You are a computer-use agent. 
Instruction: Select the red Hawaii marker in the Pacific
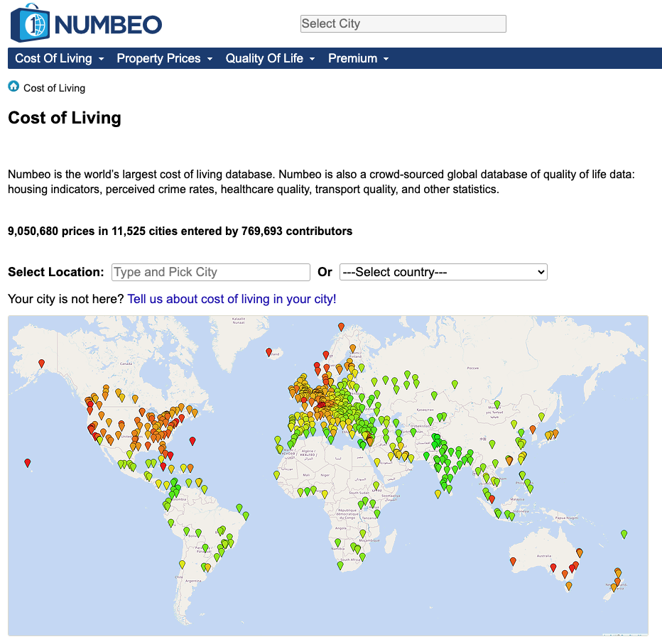pyautogui.click(x=28, y=463)
